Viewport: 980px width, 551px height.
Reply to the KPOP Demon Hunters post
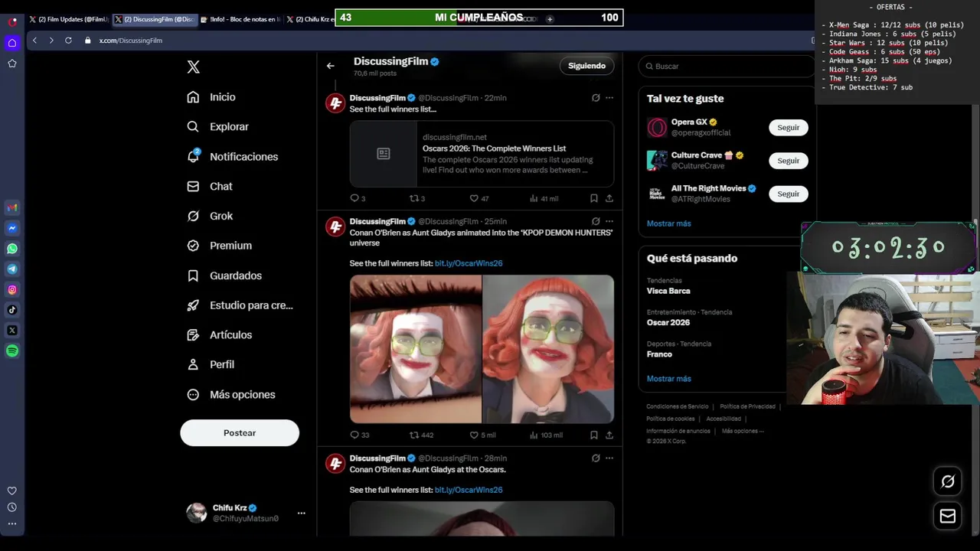pos(354,435)
